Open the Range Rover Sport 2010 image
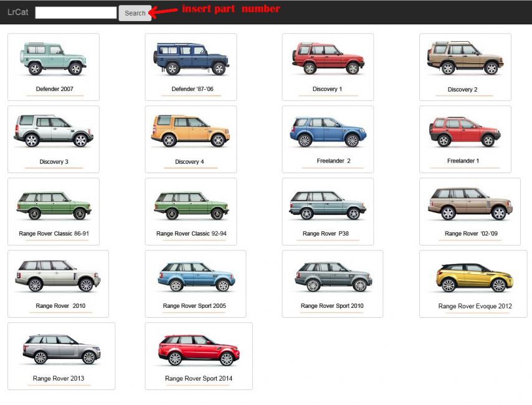 pos(333,277)
